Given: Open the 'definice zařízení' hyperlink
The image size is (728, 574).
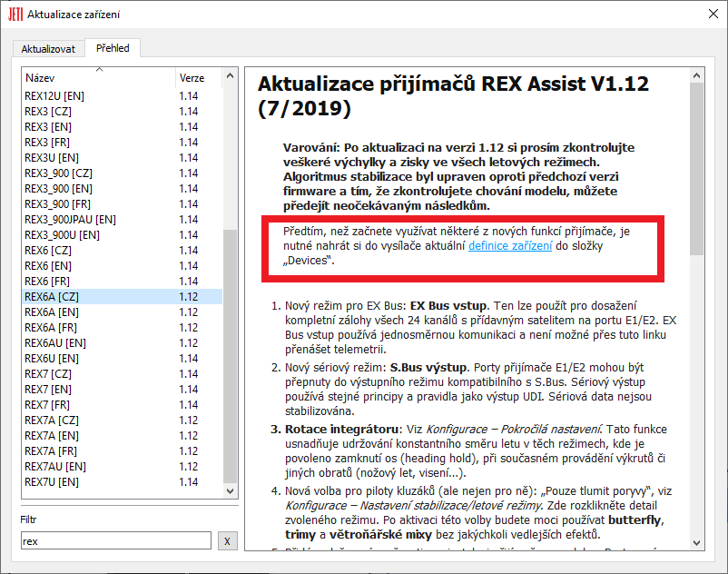Looking at the screenshot, I should point(510,245).
